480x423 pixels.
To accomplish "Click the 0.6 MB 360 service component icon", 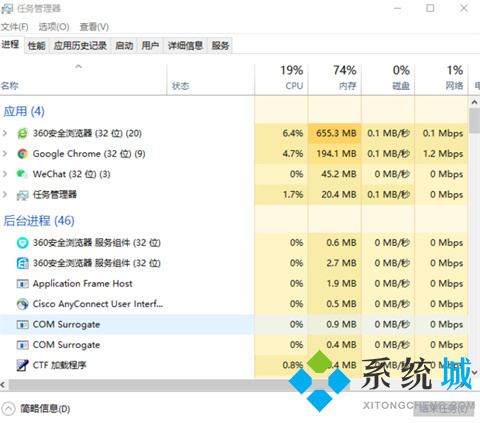I will pyautogui.click(x=22, y=243).
